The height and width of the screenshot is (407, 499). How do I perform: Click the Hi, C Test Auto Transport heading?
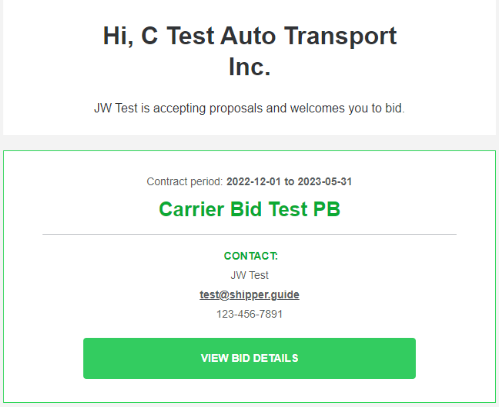(250, 36)
